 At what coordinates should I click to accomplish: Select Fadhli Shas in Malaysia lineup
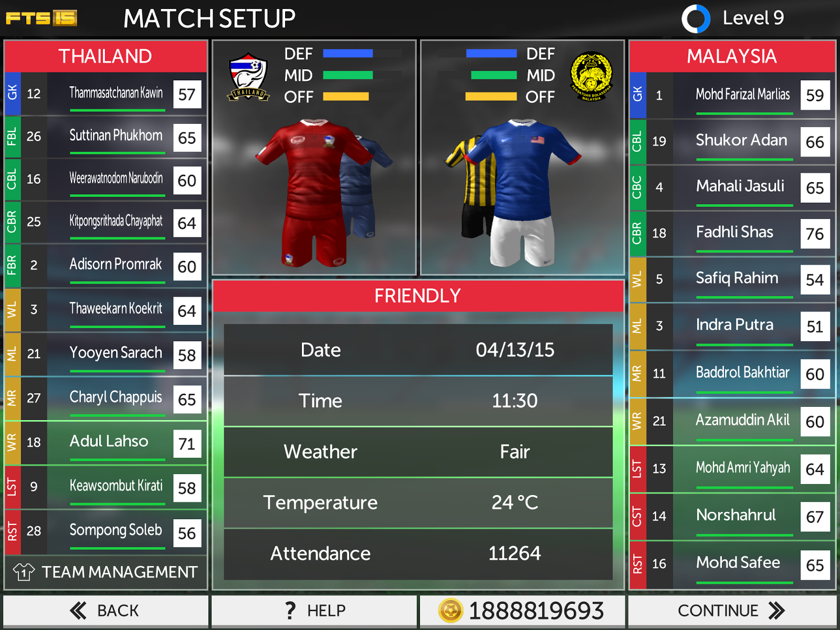coord(732,233)
